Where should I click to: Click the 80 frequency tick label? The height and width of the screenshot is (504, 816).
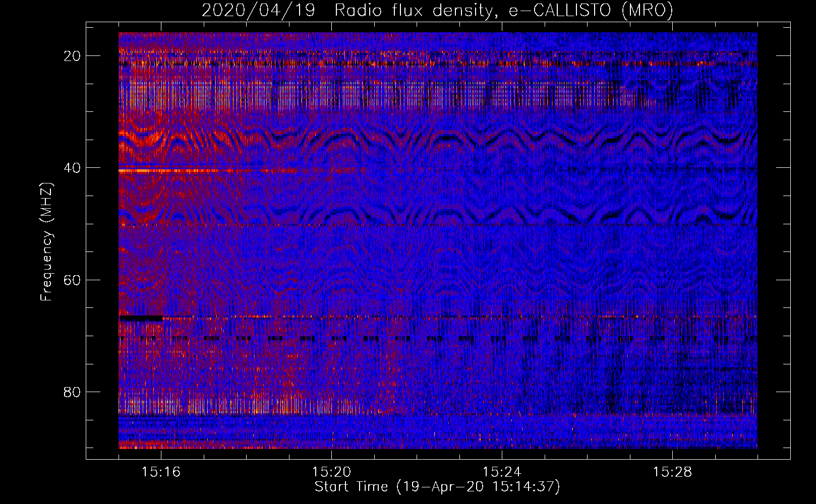(73, 392)
